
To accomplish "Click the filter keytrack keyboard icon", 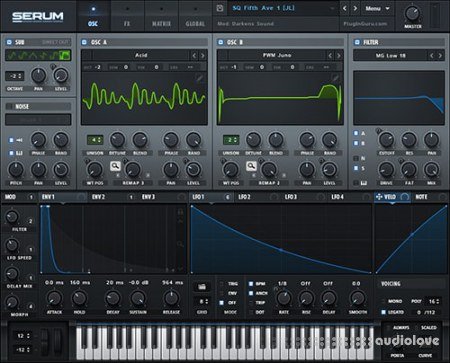I will [364, 183].
